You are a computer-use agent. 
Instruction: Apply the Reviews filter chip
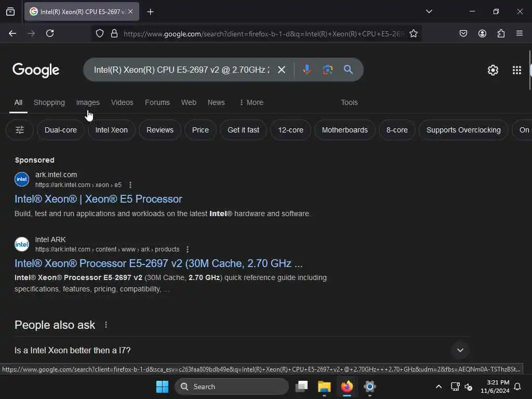[x=160, y=130]
